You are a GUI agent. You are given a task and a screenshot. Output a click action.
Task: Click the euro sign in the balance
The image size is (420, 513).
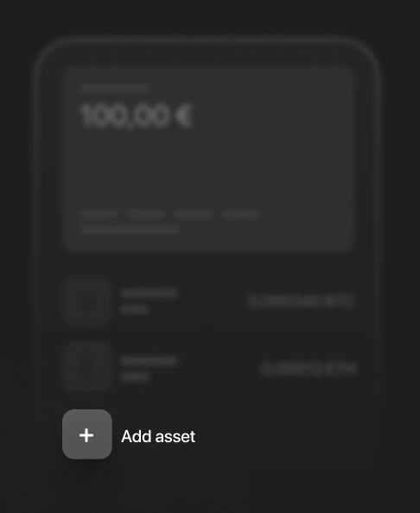click(184, 115)
